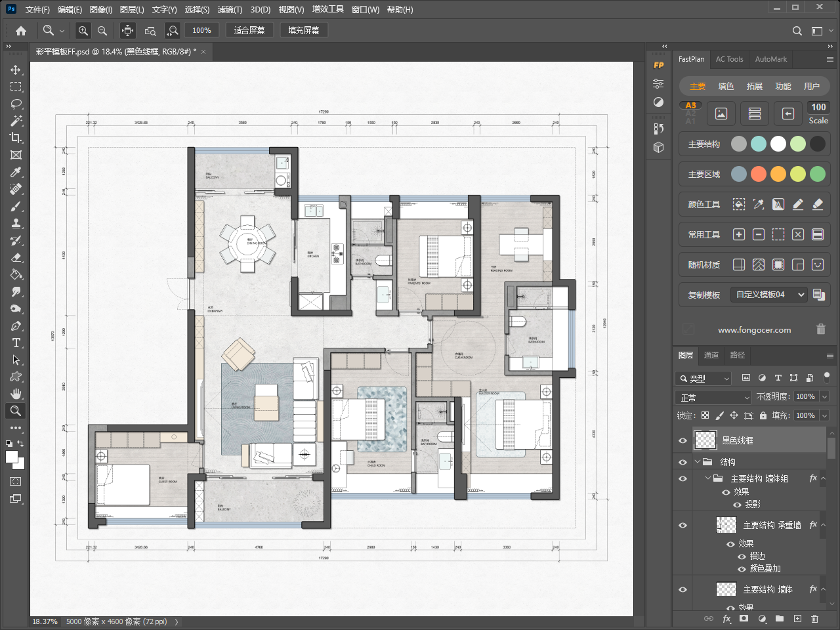This screenshot has height=630, width=840.
Task: Click the Home icon
Action: pyautogui.click(x=21, y=30)
